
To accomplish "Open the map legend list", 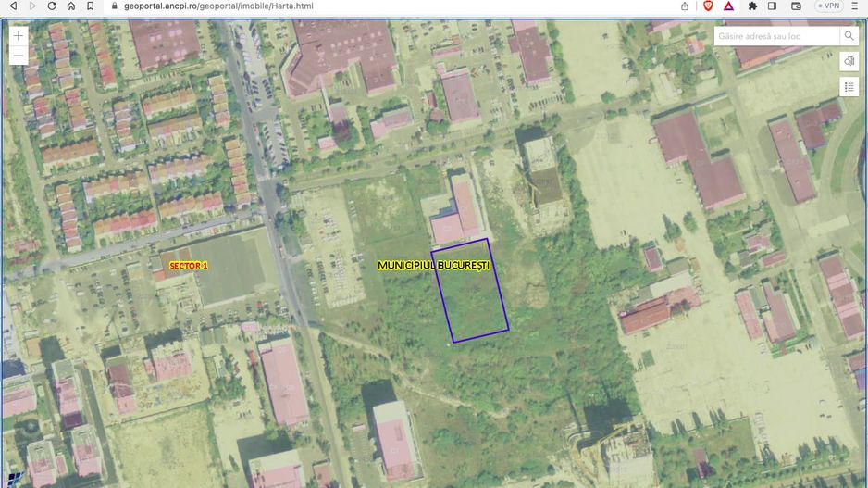I will 849,86.
